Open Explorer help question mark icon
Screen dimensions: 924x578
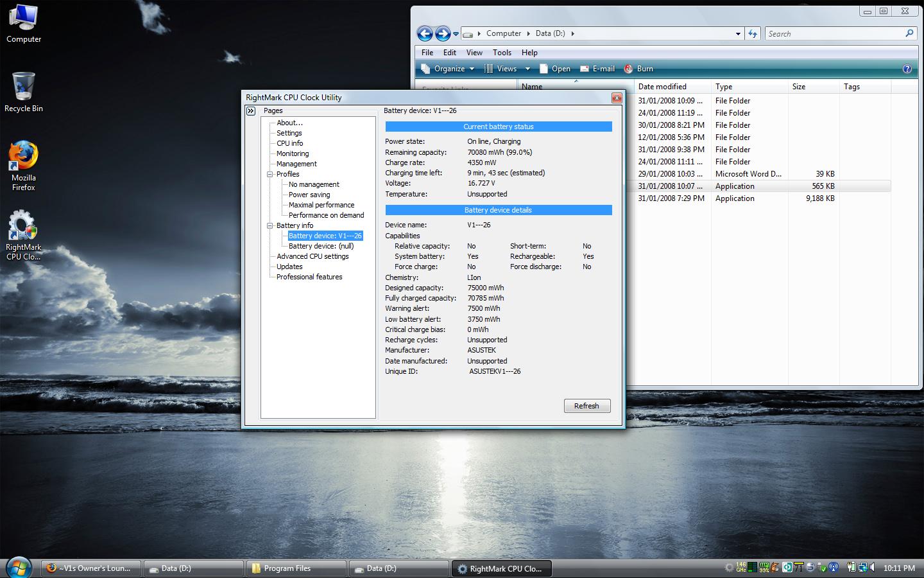(907, 69)
